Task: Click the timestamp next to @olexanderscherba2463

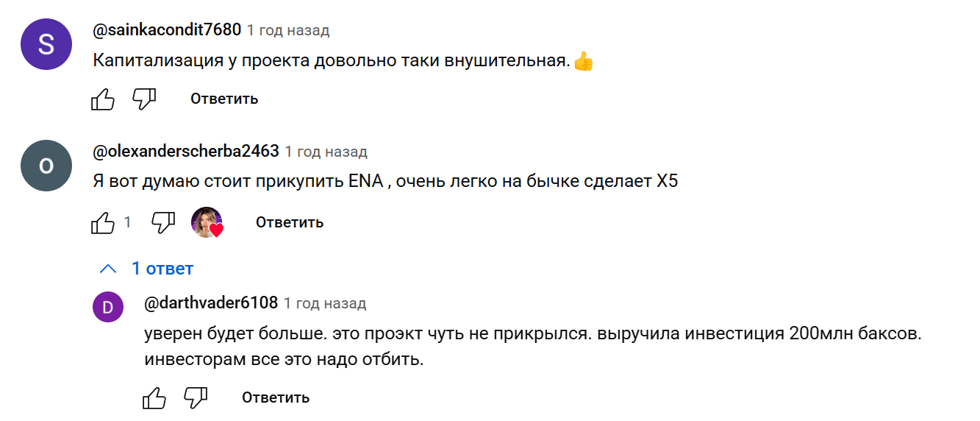Action: coord(326,152)
